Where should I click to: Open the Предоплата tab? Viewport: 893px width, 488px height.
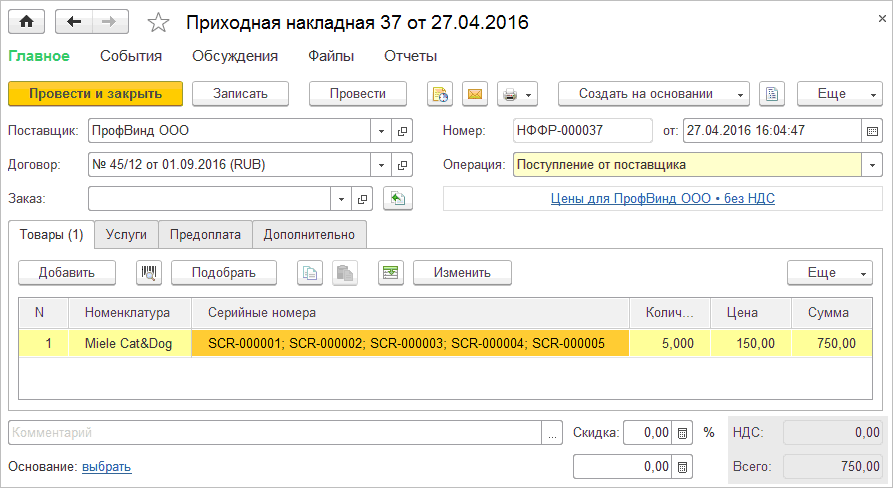tap(205, 235)
